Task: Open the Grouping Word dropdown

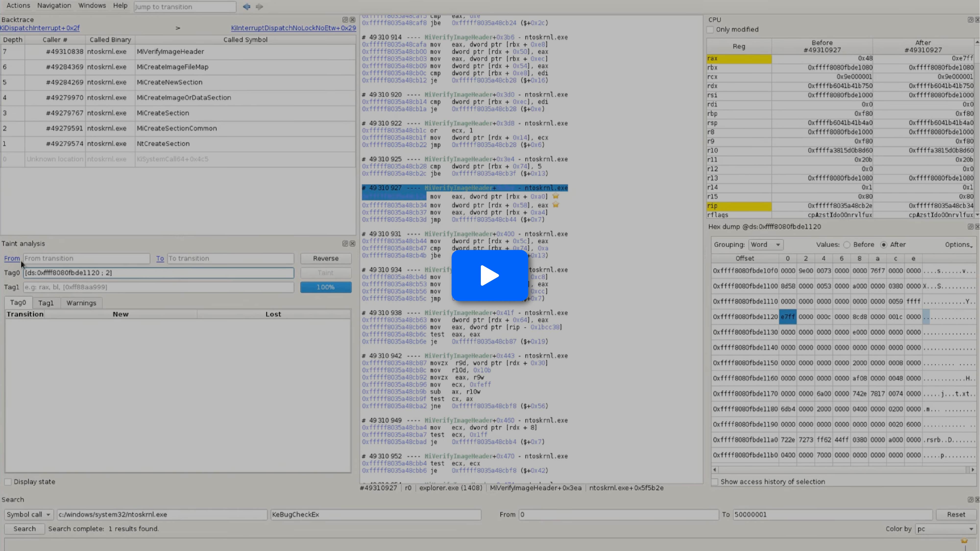Action: click(765, 244)
